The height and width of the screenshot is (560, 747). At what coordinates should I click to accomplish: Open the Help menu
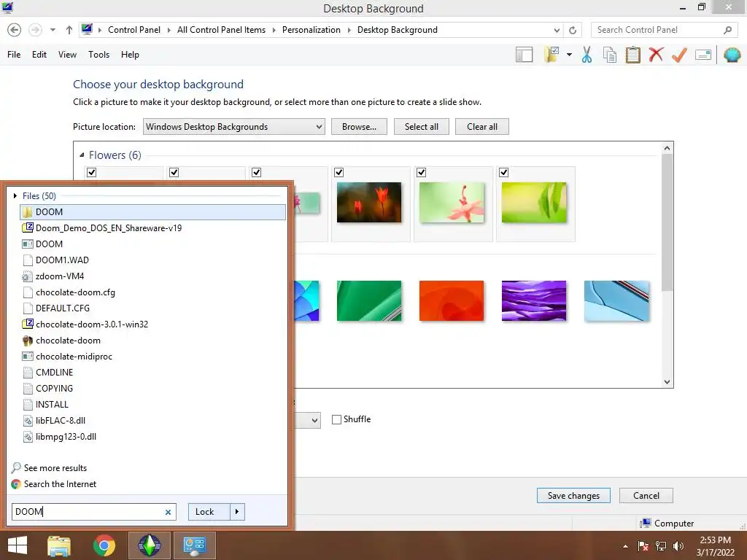(x=130, y=55)
